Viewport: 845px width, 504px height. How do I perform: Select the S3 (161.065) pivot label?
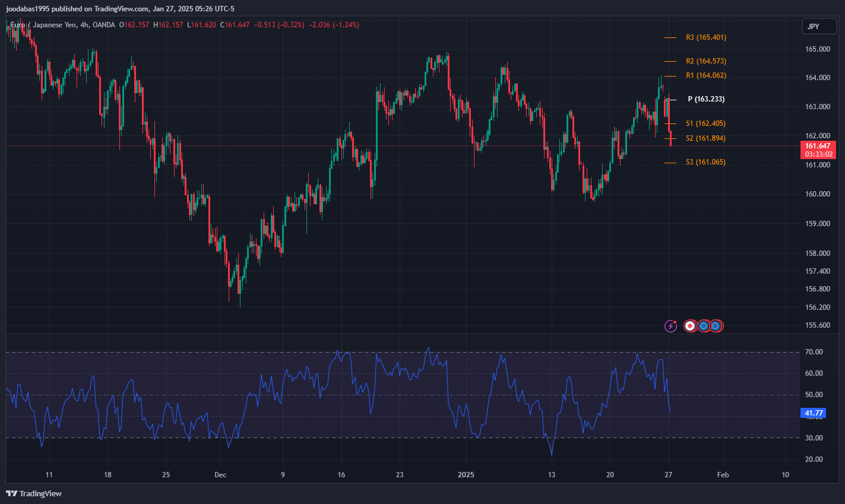point(705,162)
